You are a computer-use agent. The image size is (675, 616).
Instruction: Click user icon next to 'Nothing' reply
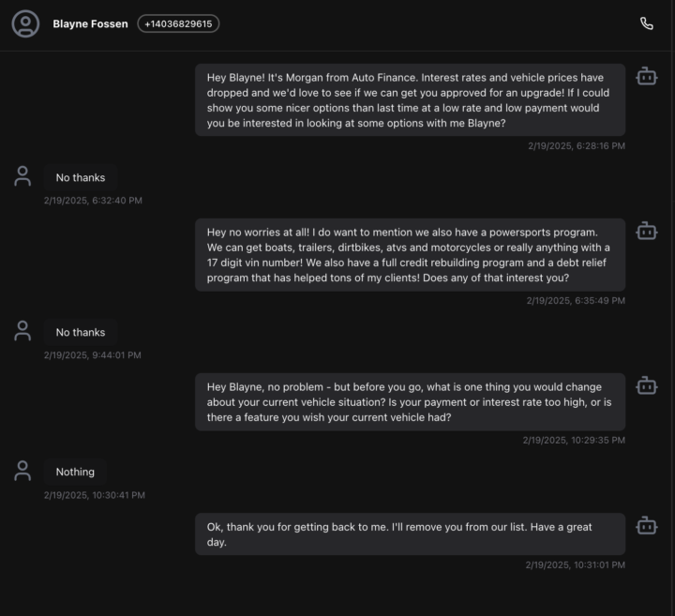(x=22, y=471)
